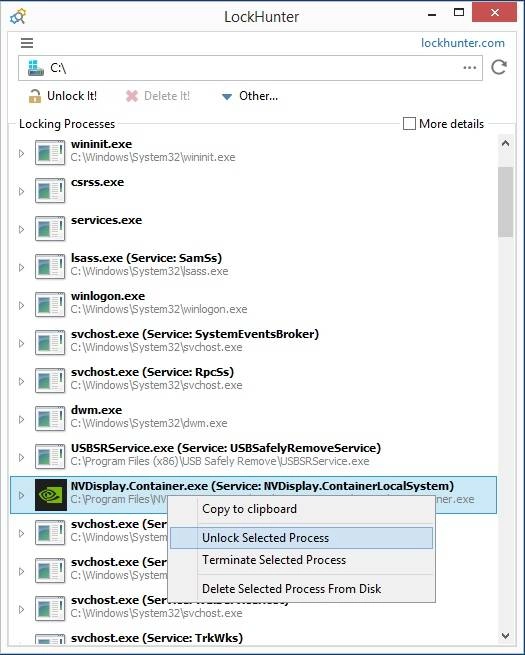
Task: Click the wininit.exe process icon
Action: (x=50, y=152)
